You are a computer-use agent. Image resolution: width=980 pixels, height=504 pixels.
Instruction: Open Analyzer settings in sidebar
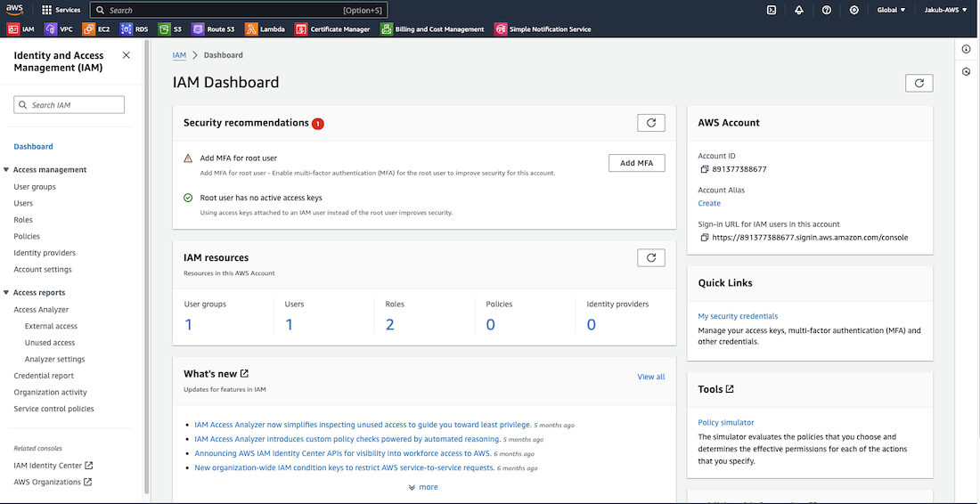click(55, 359)
